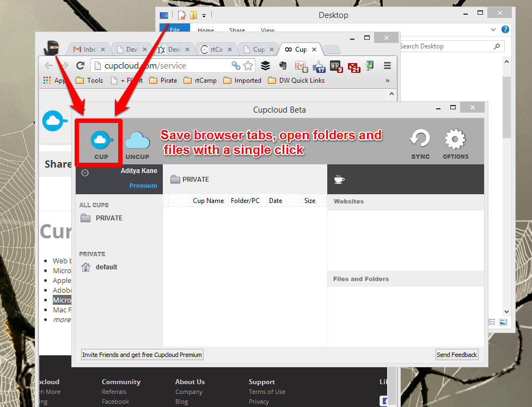The width and height of the screenshot is (532, 407).
Task: Click Invite Friends and get free Cupcloud Premium
Action: (x=142, y=355)
